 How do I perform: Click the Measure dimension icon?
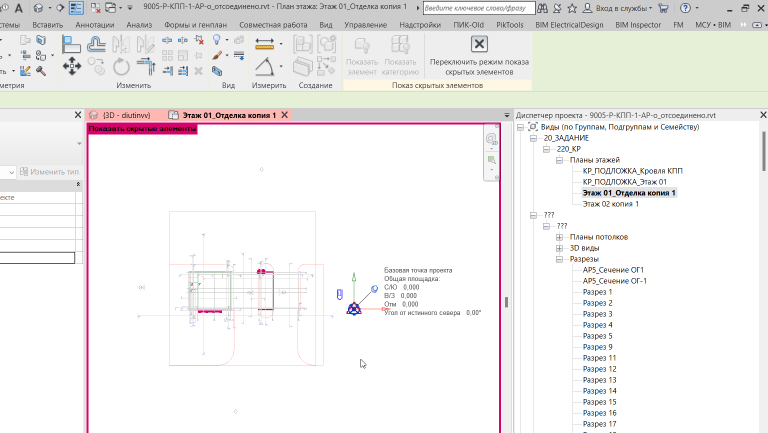(x=265, y=44)
